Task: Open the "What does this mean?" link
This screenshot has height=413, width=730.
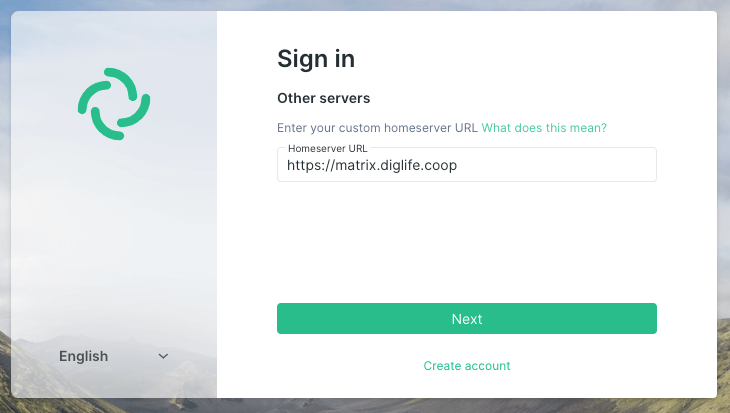Action: [544, 128]
